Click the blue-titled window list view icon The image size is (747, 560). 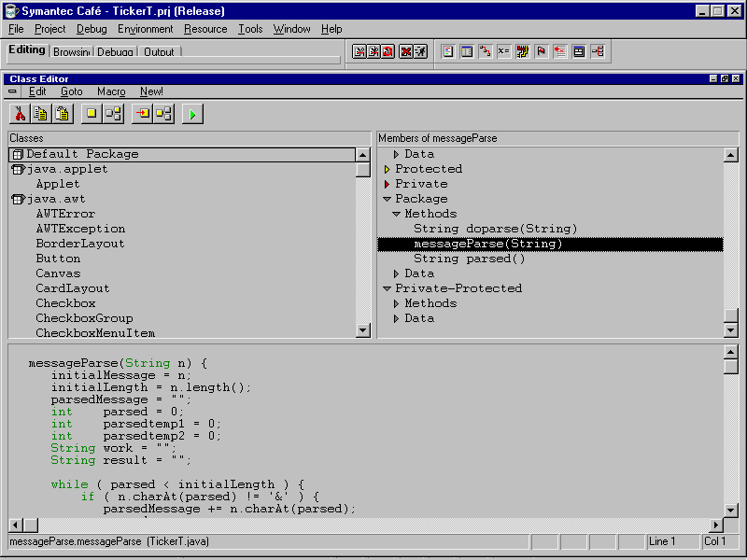(466, 51)
